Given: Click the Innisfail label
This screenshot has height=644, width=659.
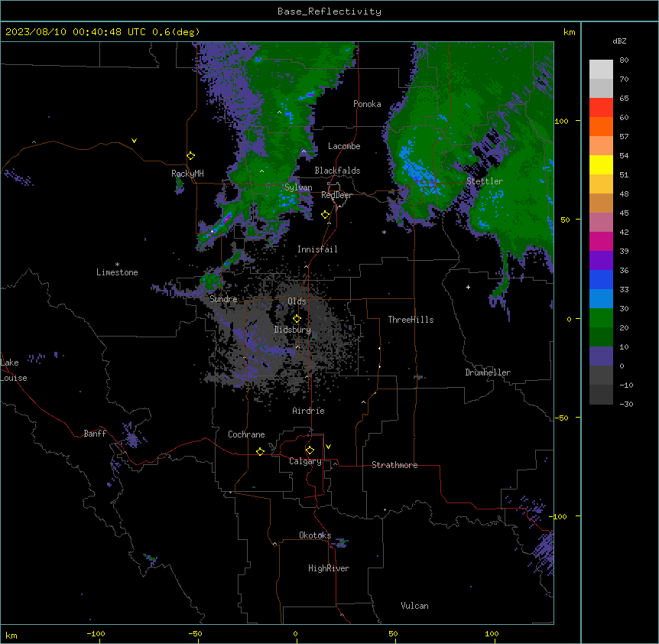Looking at the screenshot, I should pos(317,249).
